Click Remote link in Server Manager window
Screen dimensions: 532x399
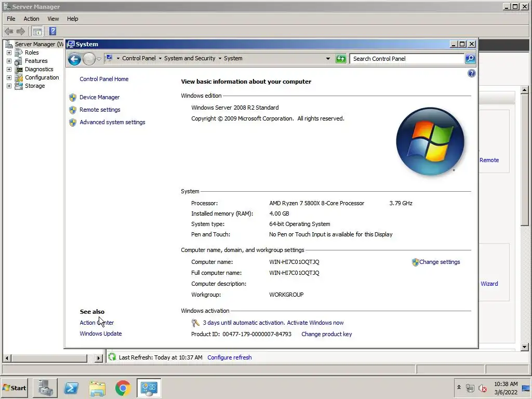[489, 160]
